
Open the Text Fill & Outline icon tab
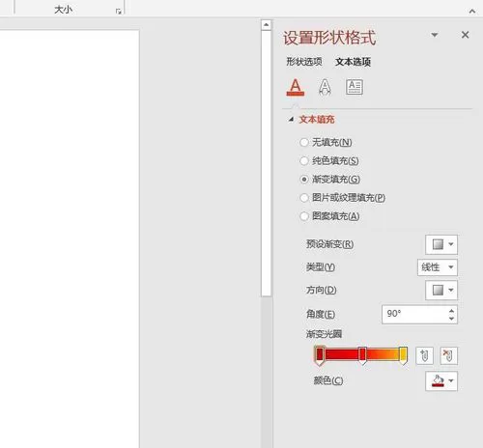[x=296, y=87]
